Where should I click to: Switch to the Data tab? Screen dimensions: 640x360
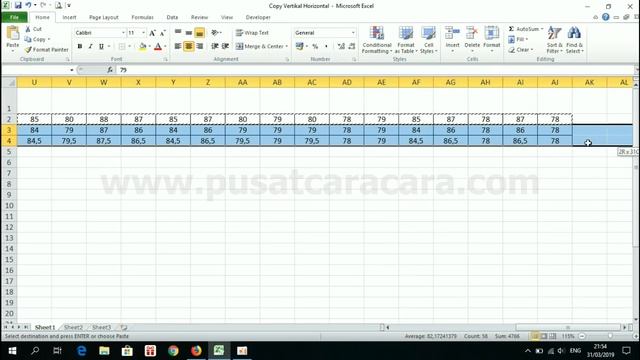tap(172, 17)
